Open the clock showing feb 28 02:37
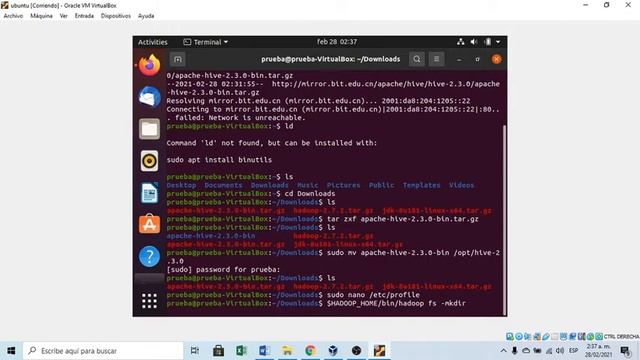Image resolution: width=640 pixels, height=360 pixels. (x=337, y=42)
